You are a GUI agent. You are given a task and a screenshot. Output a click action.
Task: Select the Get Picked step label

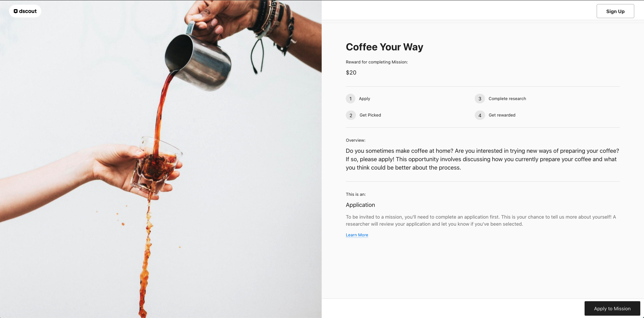pyautogui.click(x=370, y=115)
